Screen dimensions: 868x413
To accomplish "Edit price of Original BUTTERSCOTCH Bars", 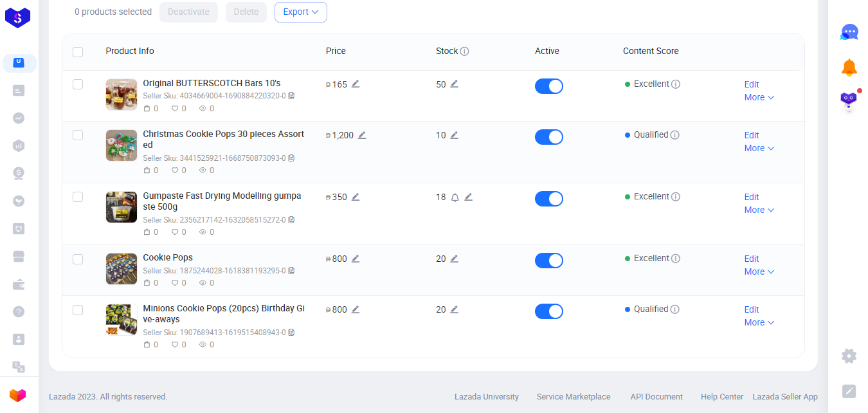I will 356,84.
